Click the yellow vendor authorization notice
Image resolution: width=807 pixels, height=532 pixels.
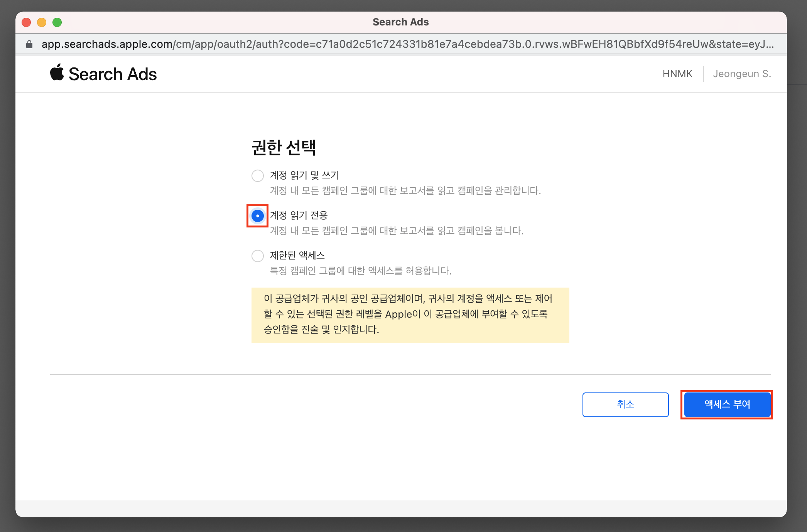(410, 315)
